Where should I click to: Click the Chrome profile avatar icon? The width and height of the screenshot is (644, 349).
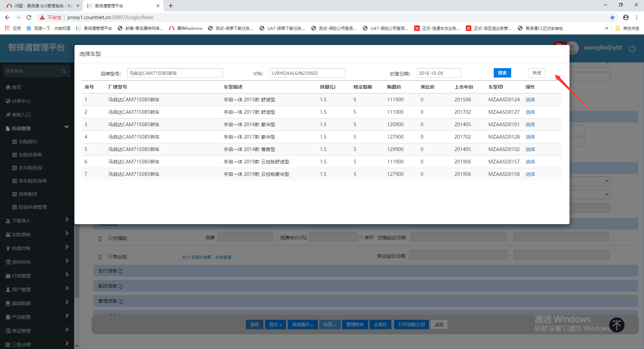626,17
